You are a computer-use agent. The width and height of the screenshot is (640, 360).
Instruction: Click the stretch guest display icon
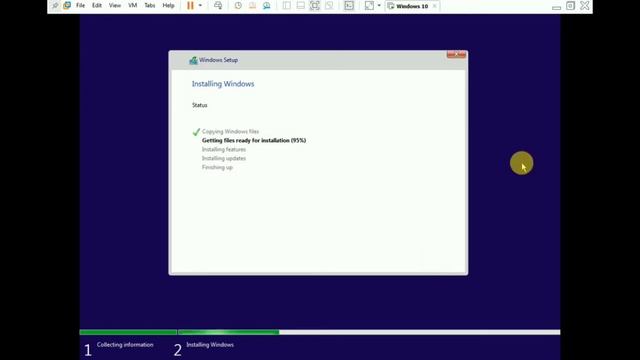pos(369,5)
